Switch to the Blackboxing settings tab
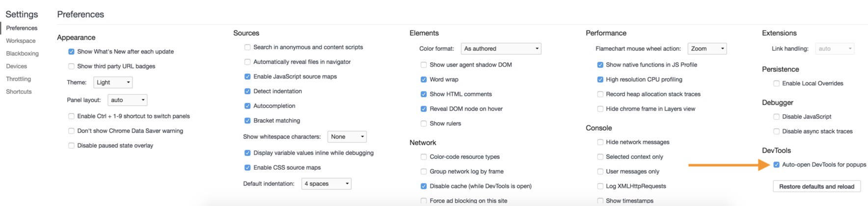The height and width of the screenshot is (206, 868). pyautogui.click(x=22, y=53)
